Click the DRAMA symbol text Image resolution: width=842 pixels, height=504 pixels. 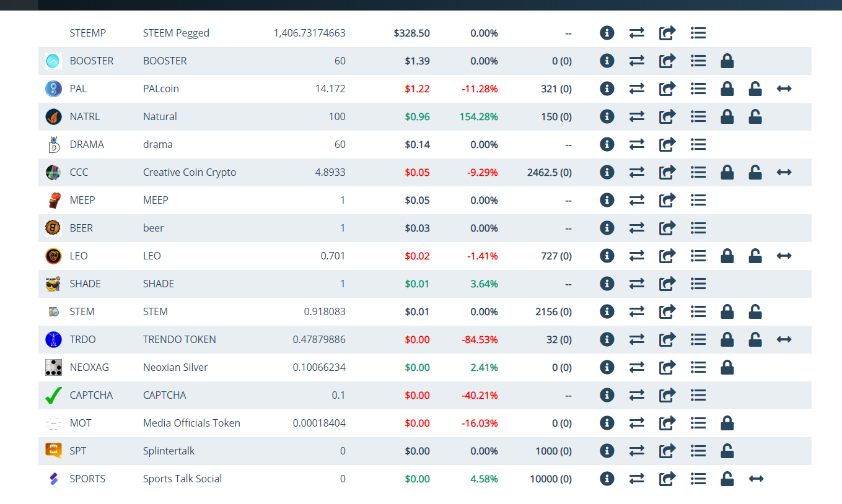87,144
